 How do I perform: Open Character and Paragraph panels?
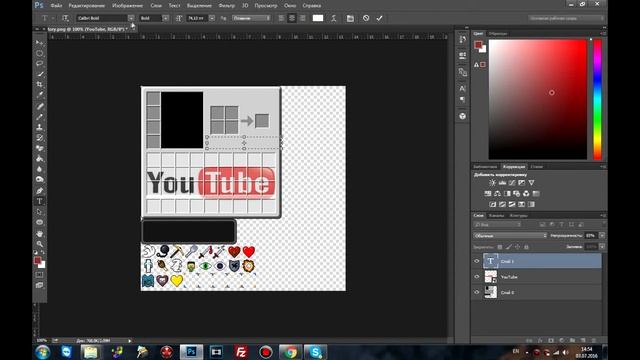350,18
